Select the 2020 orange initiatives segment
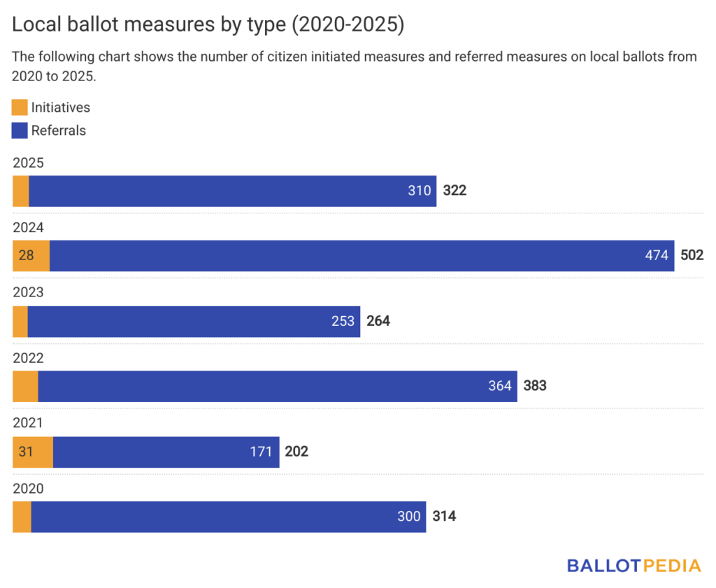This screenshot has height=588, width=716. point(22,517)
